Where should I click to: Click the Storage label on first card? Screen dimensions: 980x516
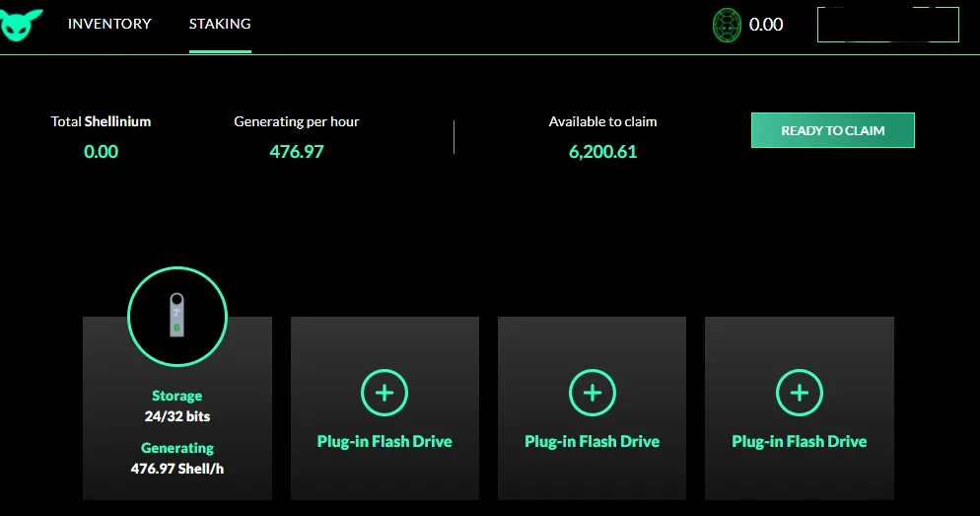pyautogui.click(x=176, y=396)
